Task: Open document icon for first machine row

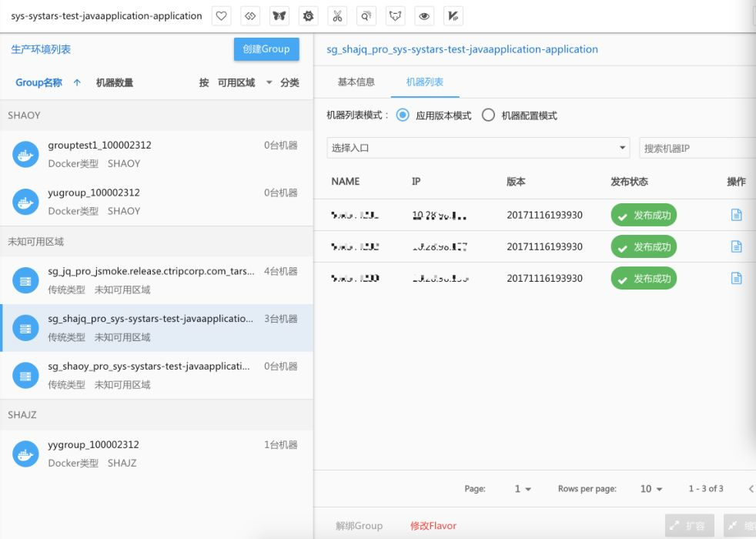Action: pos(736,215)
